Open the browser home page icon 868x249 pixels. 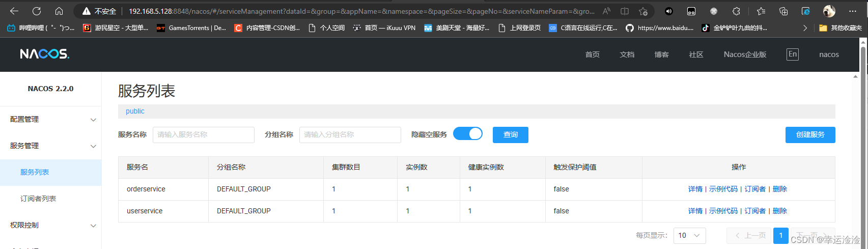59,11
